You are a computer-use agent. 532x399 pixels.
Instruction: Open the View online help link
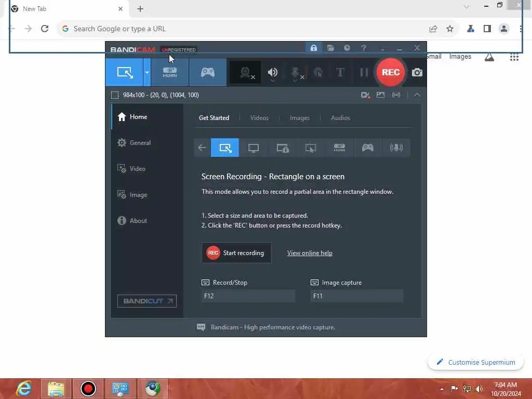(x=310, y=253)
